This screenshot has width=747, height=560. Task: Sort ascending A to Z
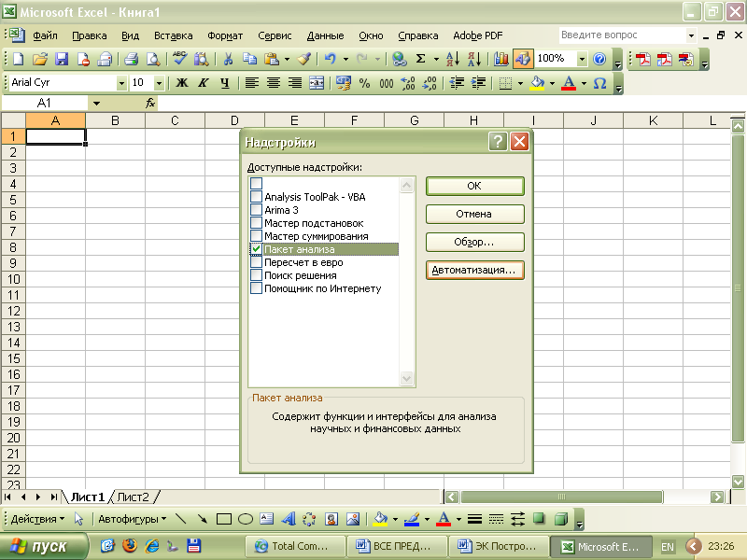(453, 59)
